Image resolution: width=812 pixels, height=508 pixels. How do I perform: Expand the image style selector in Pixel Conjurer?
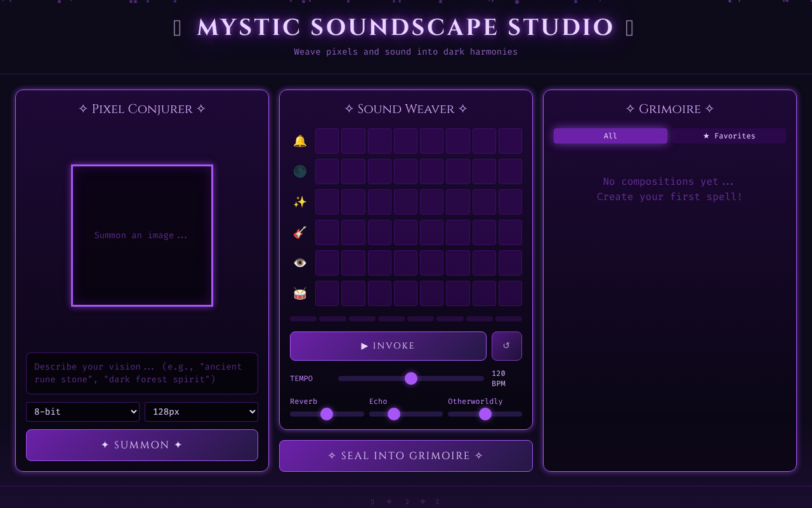82,411
